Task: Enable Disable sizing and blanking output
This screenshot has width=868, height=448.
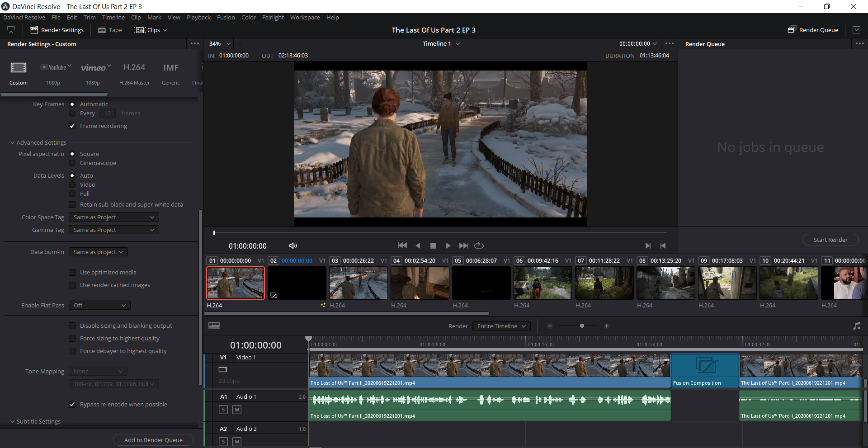Action: tap(72, 326)
